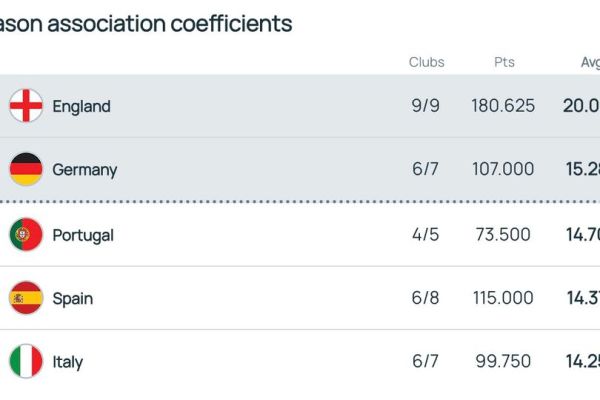
Task: Open the England association link
Action: [x=81, y=106]
